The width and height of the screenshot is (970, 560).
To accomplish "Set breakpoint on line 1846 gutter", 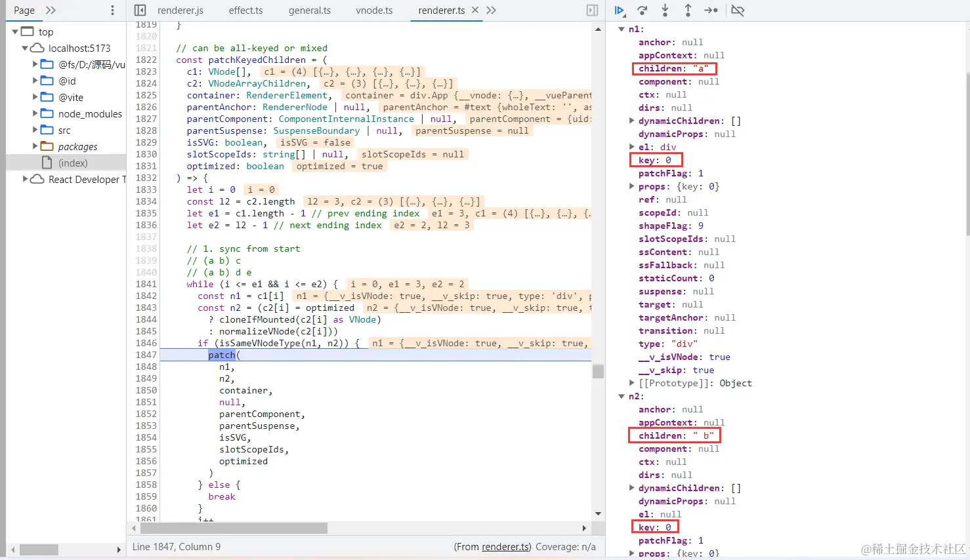I will pos(146,343).
